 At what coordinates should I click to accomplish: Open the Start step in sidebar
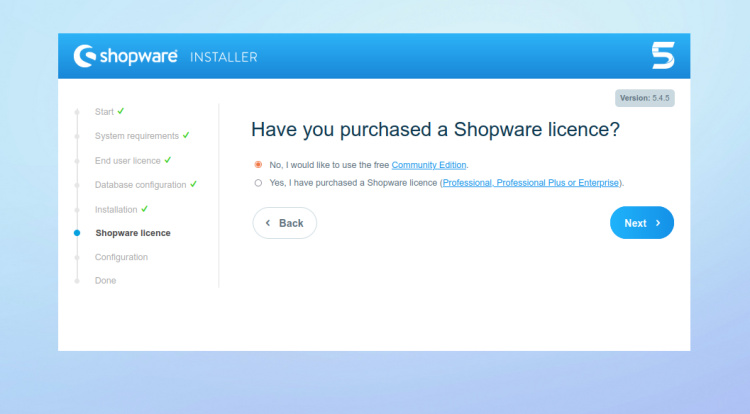pyautogui.click(x=104, y=111)
